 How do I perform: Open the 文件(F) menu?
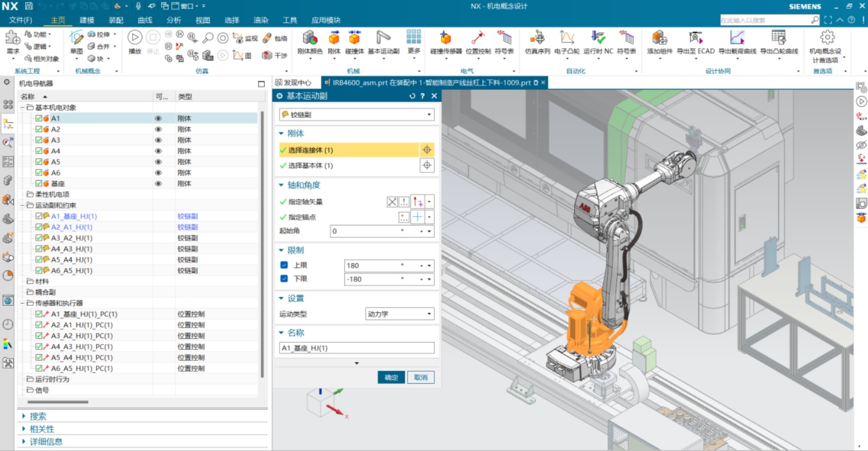tap(21, 20)
